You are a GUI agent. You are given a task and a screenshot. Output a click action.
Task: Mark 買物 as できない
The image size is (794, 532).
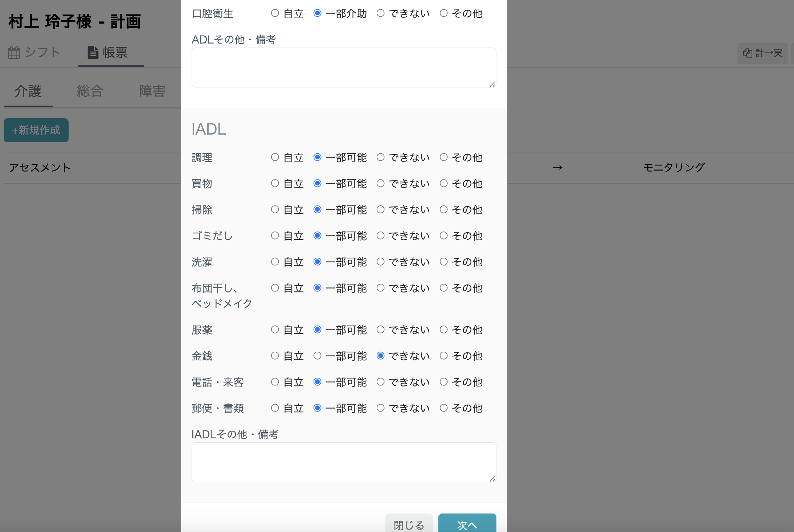[x=380, y=183]
